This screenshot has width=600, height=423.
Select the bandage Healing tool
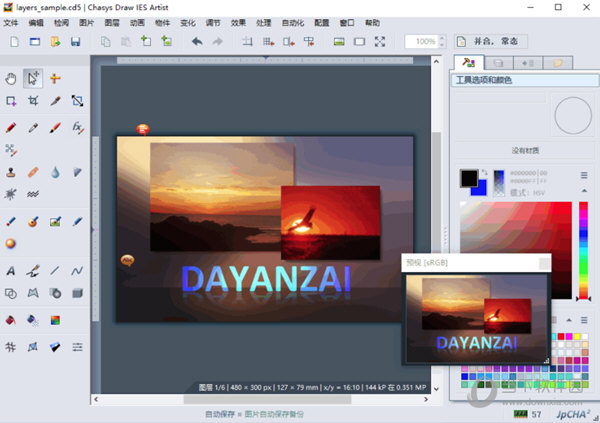tap(33, 172)
